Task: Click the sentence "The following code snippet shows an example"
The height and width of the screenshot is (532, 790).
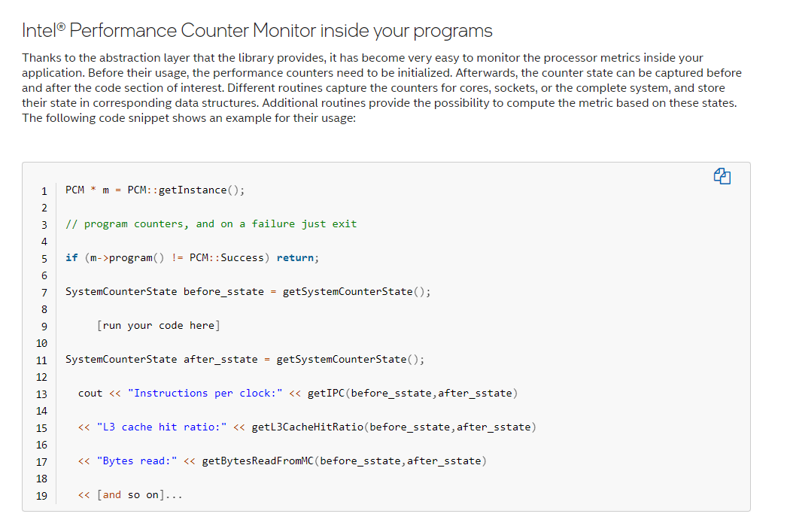Action: [x=189, y=118]
